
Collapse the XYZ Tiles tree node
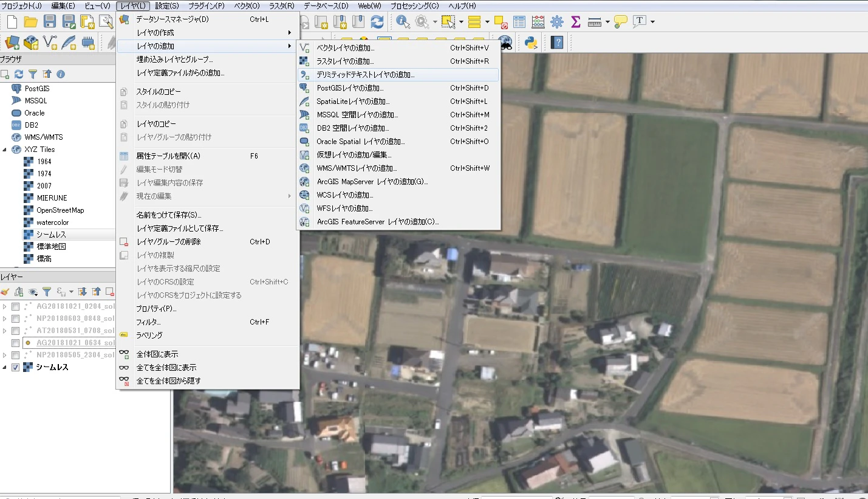coord(5,150)
